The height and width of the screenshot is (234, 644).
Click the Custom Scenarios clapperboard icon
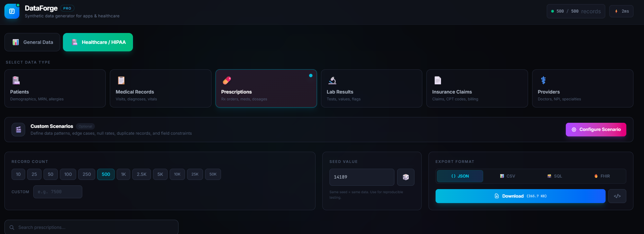tap(18, 130)
